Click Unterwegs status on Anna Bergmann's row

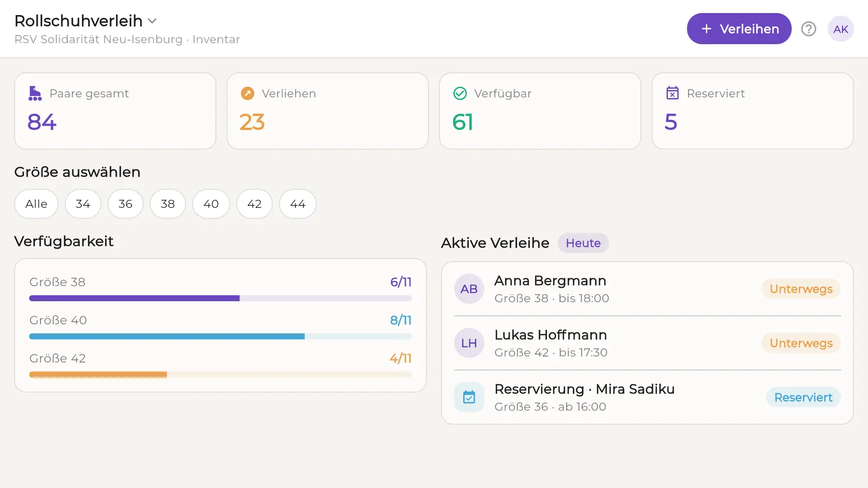click(801, 289)
